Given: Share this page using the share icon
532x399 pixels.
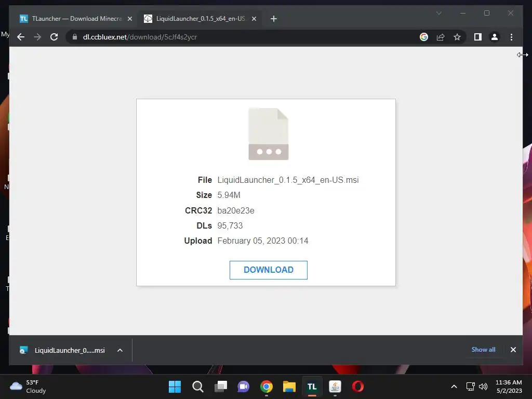Looking at the screenshot, I should click(x=441, y=37).
